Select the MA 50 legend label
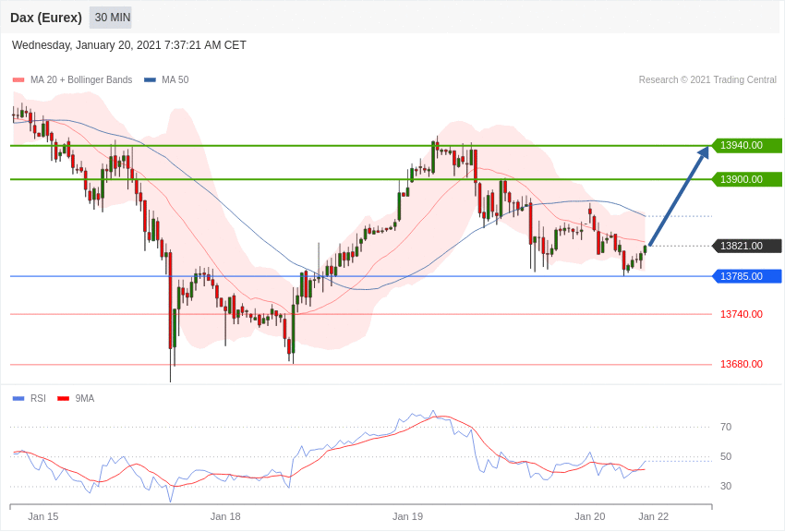Screen dimensions: 785x532 pyautogui.click(x=175, y=80)
